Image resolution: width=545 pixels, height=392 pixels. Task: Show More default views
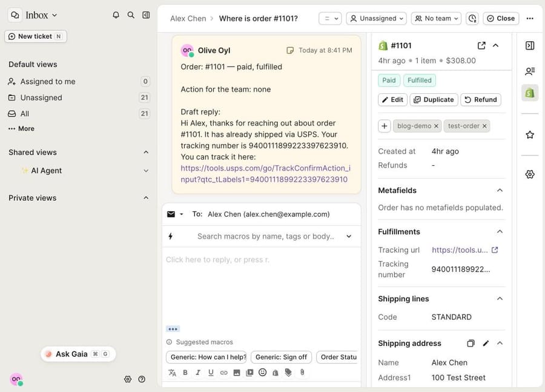tap(21, 128)
